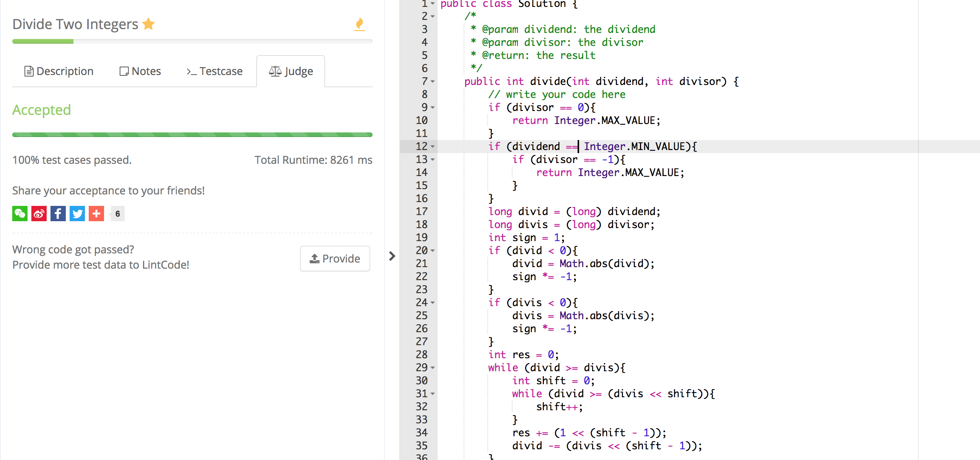Click on 'divis = Math.abs(divis);' line
The image size is (980, 460).
583,316
